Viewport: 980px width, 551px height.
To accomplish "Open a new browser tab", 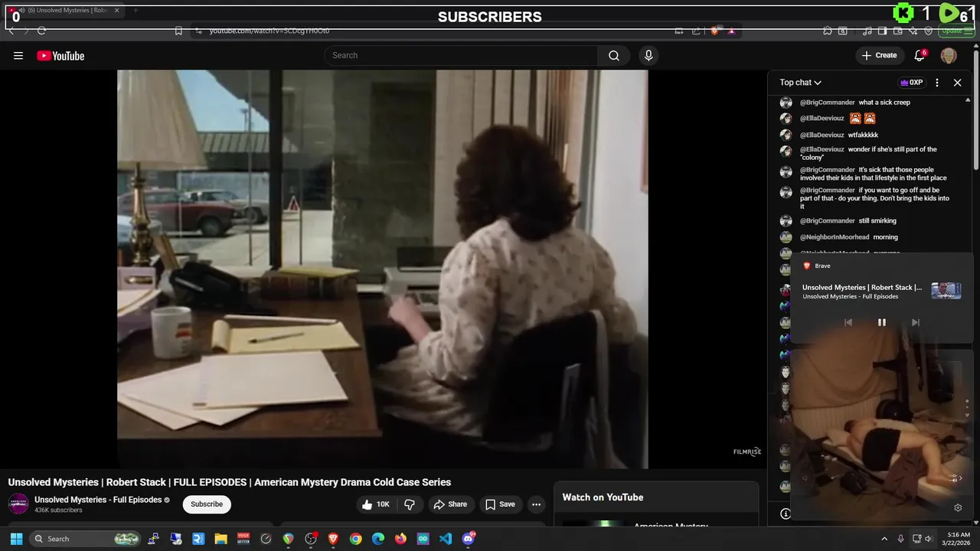I will click(x=136, y=10).
